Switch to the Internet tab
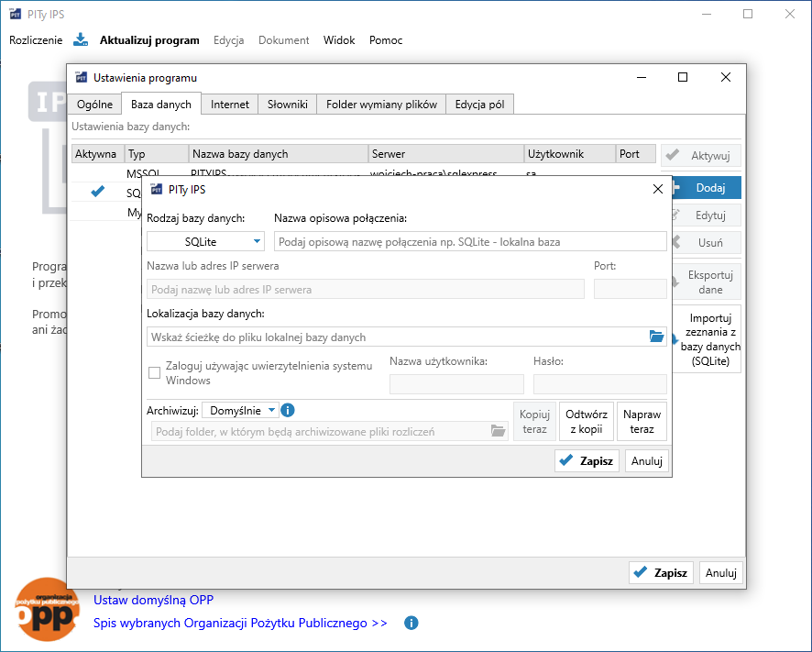 coord(230,105)
